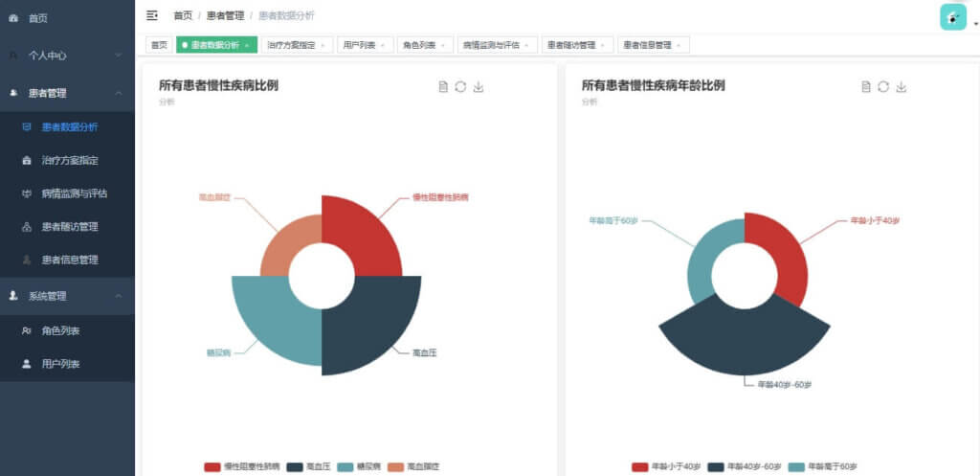The width and height of the screenshot is (980, 476).
Task: Refresh the 所有患者慢性疾病年龄比例 chart
Action: [883, 87]
